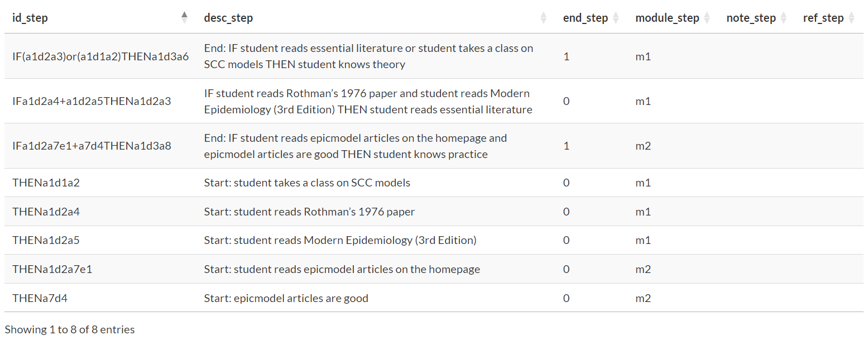
Task: Click the THENa1d1a2 row ID
Action: [50, 183]
